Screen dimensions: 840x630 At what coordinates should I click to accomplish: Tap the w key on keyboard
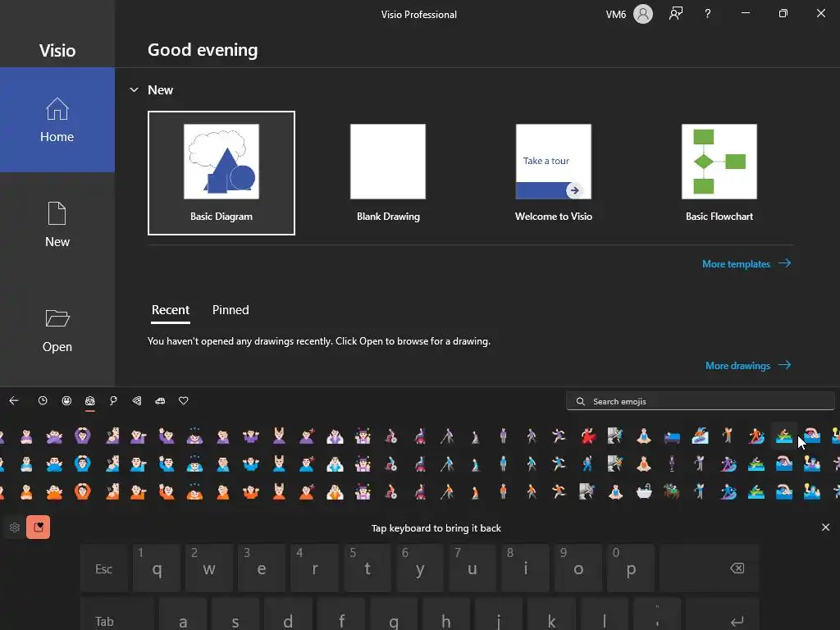209,568
